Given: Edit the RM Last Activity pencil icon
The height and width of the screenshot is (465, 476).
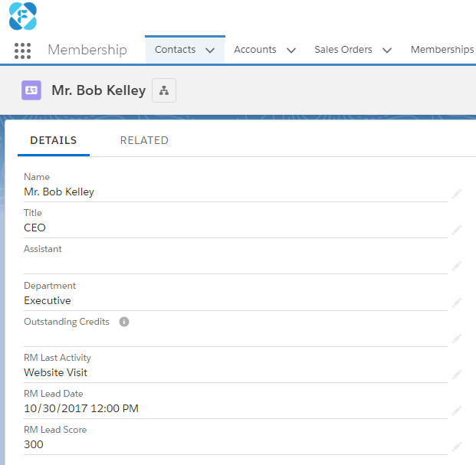Looking at the screenshot, I should coord(457,375).
